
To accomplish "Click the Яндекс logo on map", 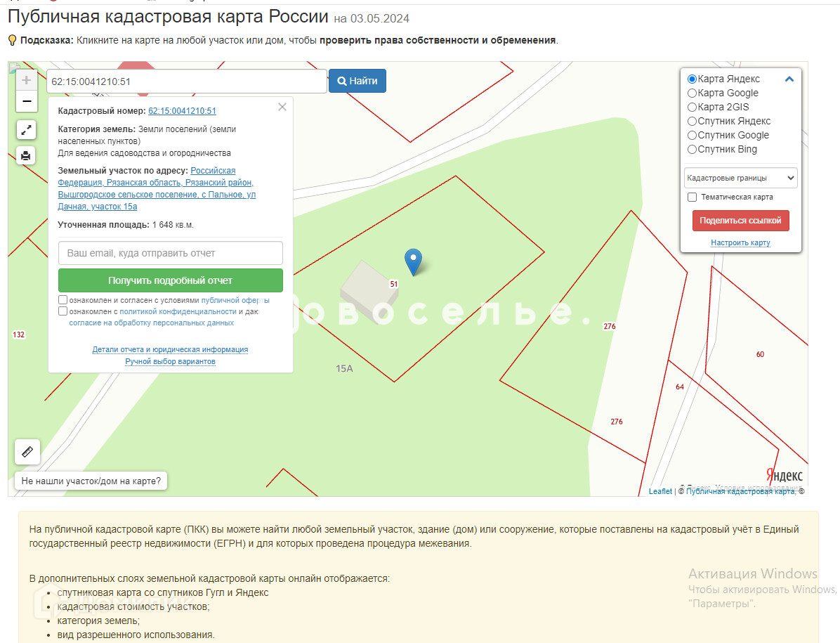I will coord(785,475).
